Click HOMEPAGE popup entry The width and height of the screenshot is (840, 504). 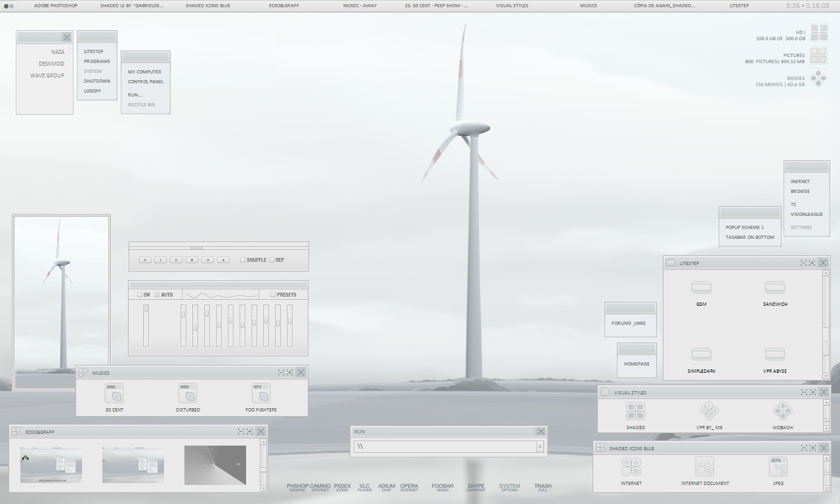click(x=637, y=364)
